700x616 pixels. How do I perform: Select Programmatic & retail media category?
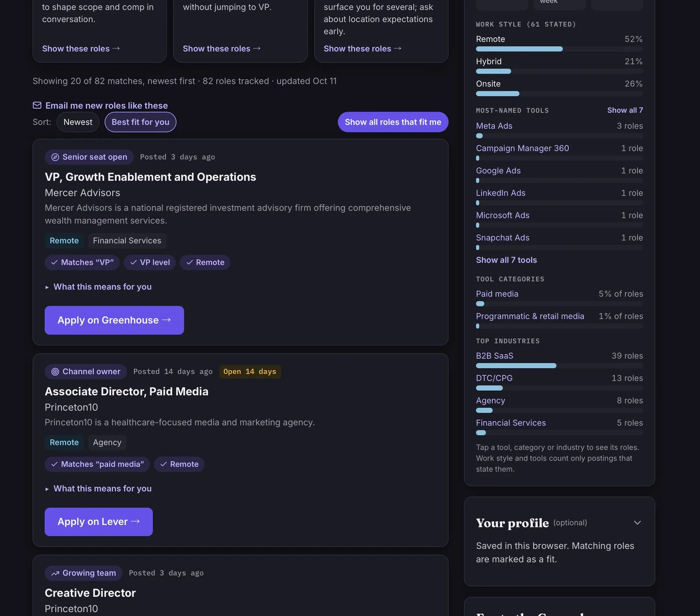530,316
